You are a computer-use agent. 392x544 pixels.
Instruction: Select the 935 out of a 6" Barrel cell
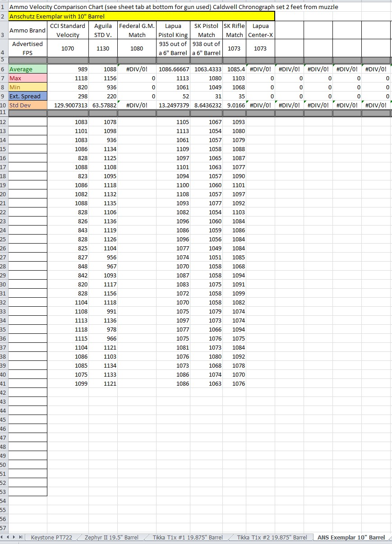[x=173, y=48]
